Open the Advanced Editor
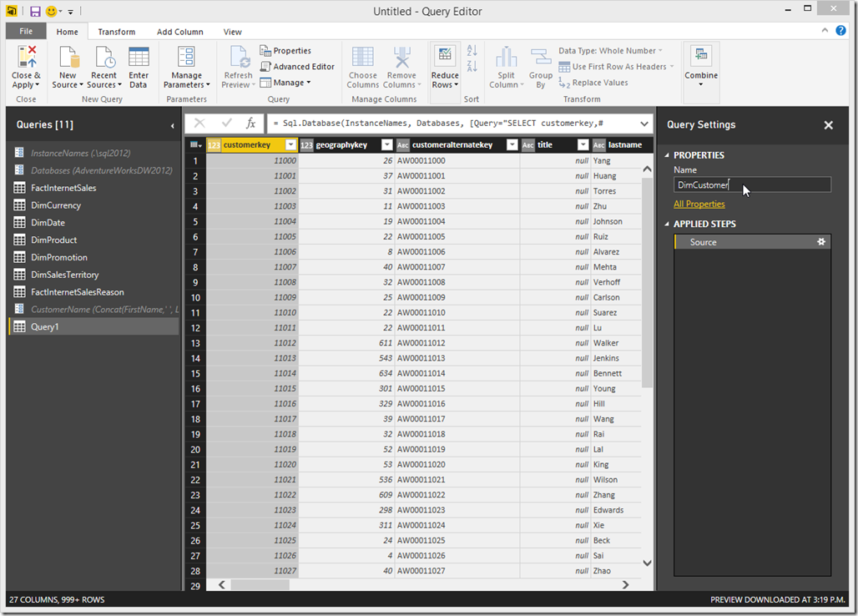Screen dimensions: 858x616 [297, 66]
